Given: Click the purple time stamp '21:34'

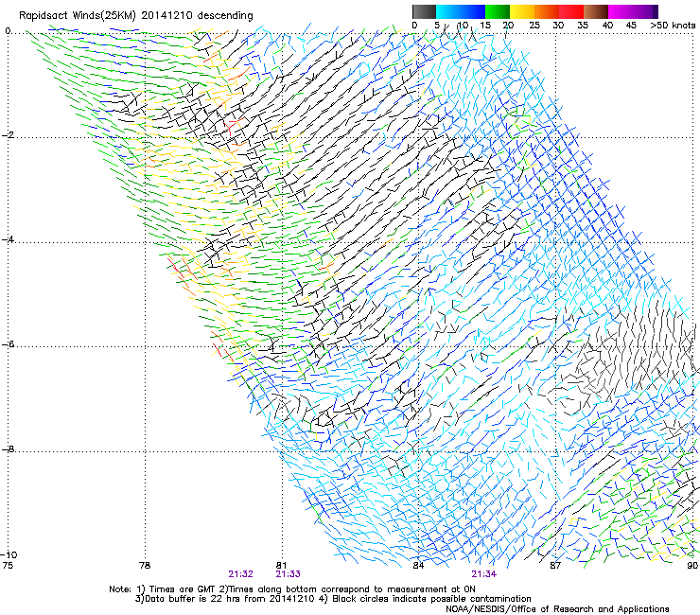Looking at the screenshot, I should coord(484,574).
